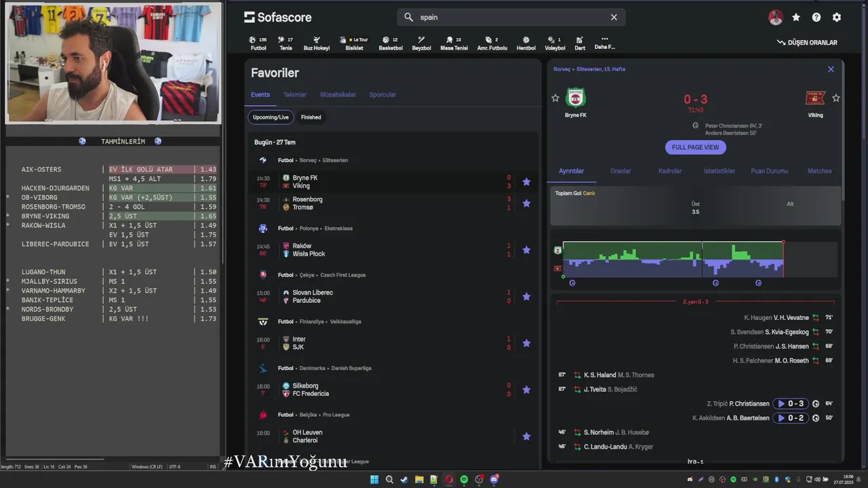
Task: Play the 0 - 2 goal highlight
Action: [790, 418]
